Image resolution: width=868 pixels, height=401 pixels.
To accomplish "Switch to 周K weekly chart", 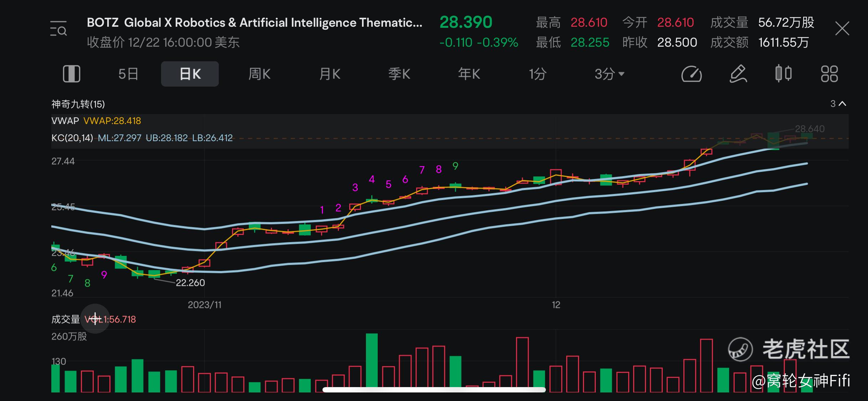I will tap(259, 74).
